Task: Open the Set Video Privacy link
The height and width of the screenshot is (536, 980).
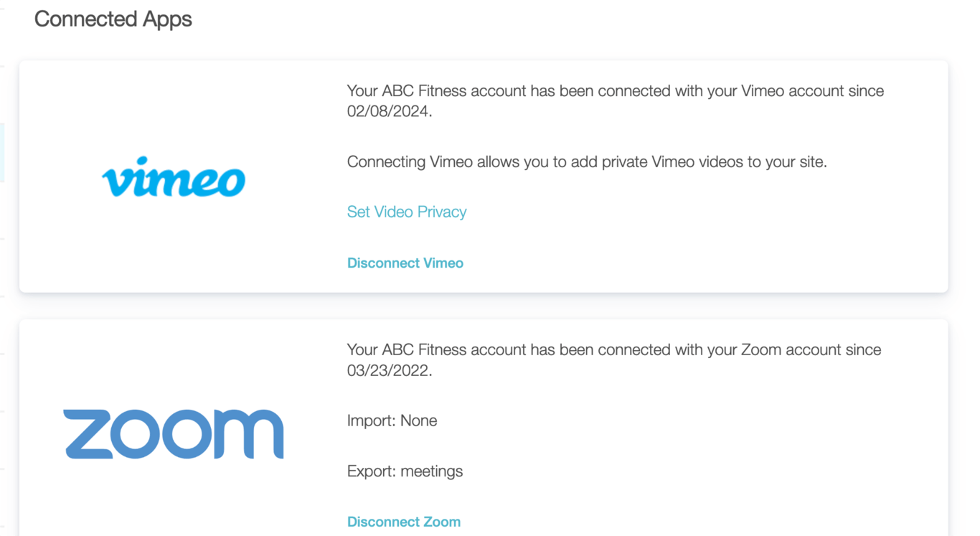Action: [406, 212]
